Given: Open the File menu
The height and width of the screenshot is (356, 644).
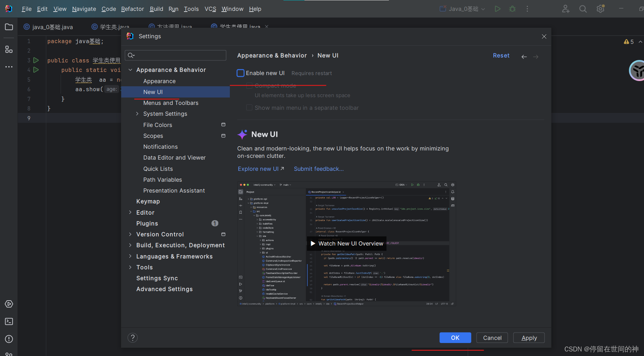Looking at the screenshot, I should [27, 9].
